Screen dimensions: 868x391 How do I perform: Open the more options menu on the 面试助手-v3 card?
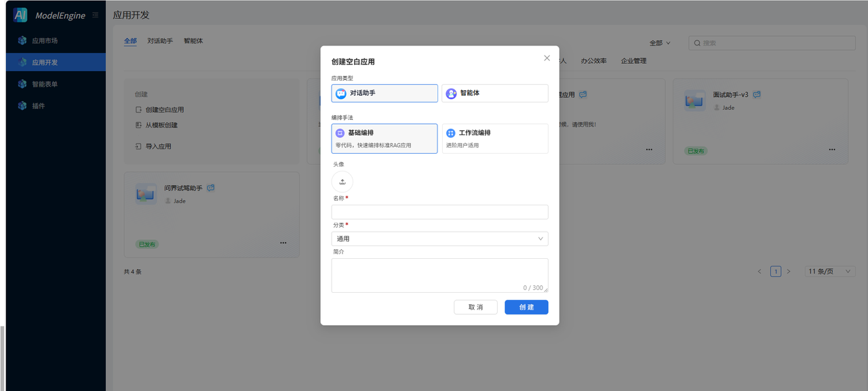(x=831, y=149)
